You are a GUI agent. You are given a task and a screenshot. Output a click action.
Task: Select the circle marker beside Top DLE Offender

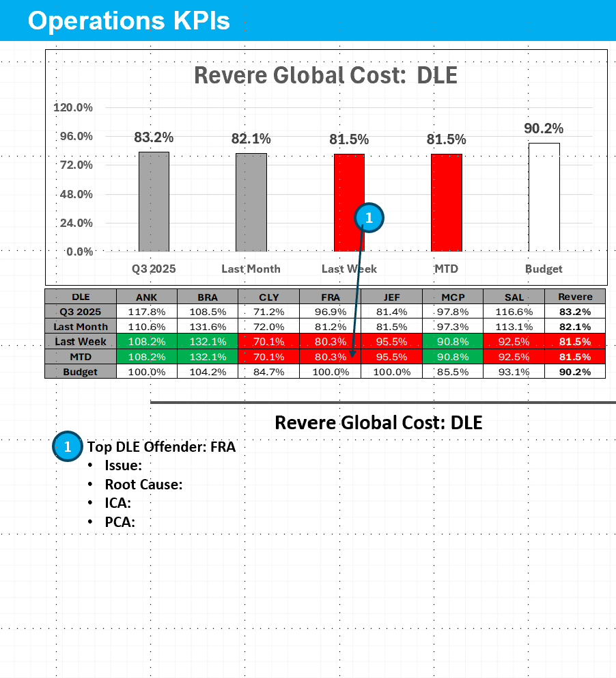(x=67, y=447)
